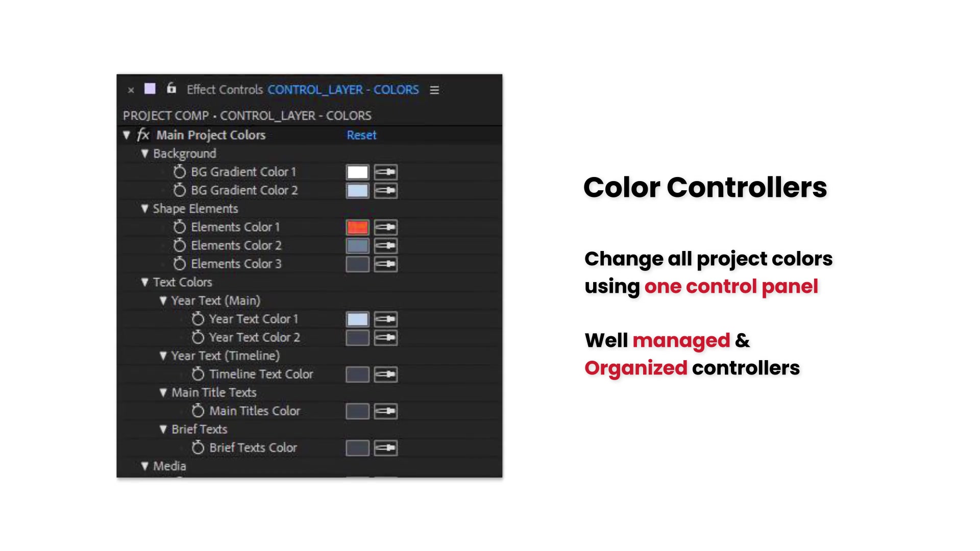
Task: Click the BG Gradient Color 1 expression link icon
Action: [x=386, y=171]
